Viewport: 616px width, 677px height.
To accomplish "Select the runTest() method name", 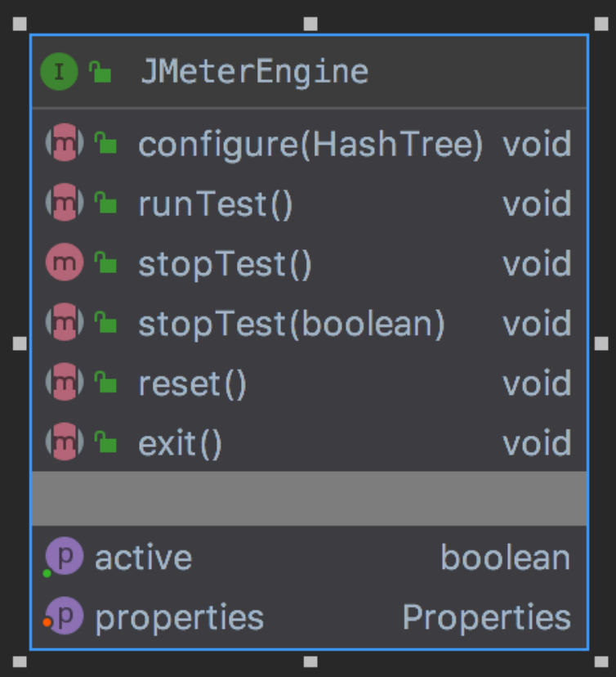I will coord(215,204).
